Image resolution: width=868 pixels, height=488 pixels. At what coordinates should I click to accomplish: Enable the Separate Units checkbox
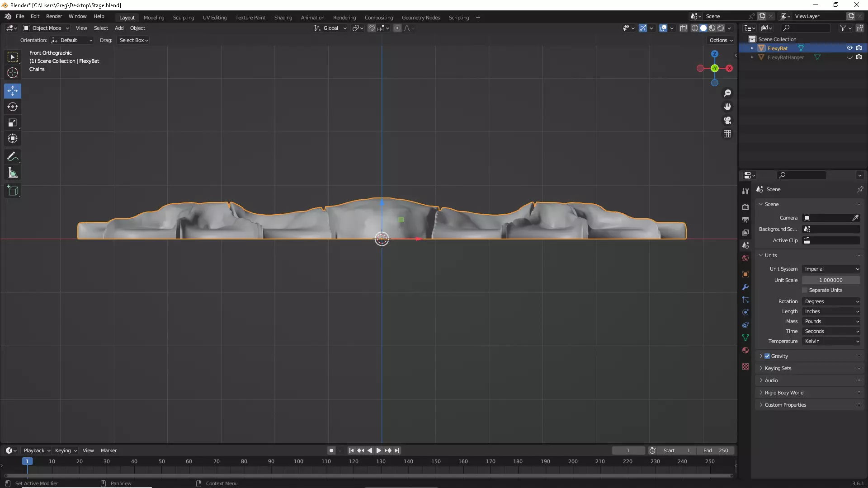click(805, 290)
